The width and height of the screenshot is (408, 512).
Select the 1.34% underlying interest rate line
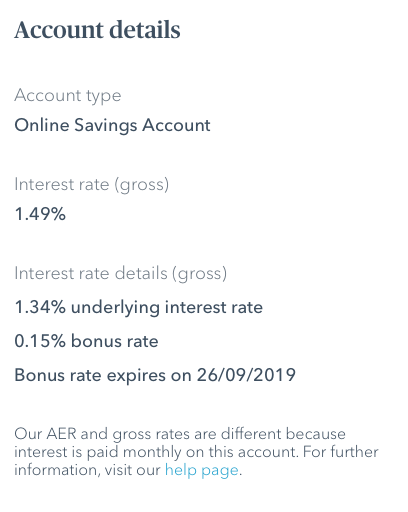[139, 308]
